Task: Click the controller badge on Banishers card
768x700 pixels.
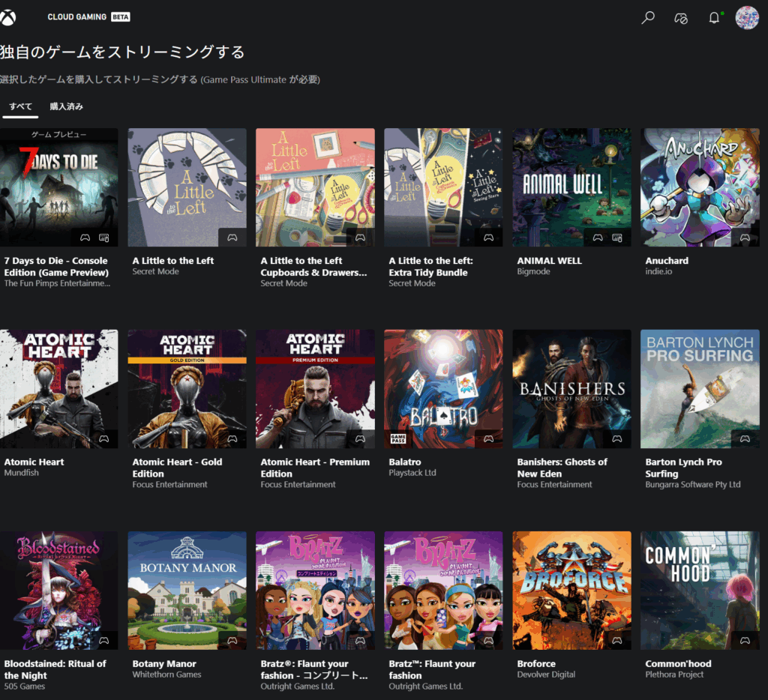Action: (x=617, y=439)
